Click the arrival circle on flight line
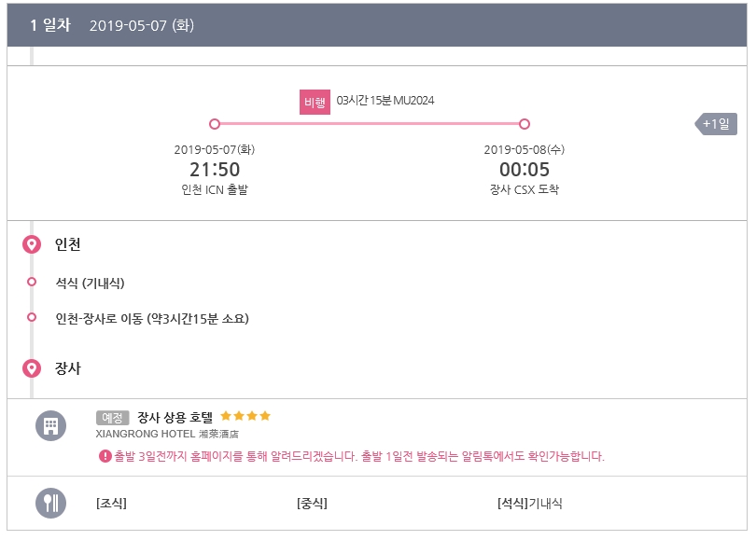 (x=525, y=124)
